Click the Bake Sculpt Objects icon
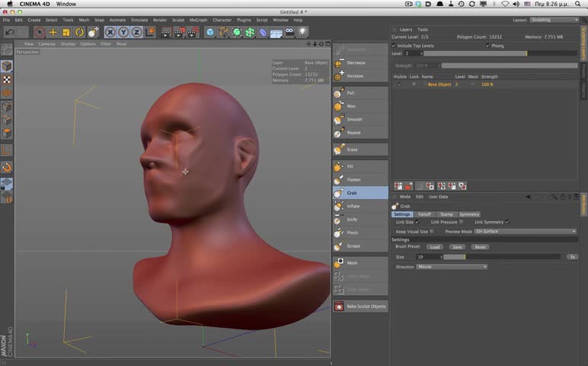 (x=339, y=307)
